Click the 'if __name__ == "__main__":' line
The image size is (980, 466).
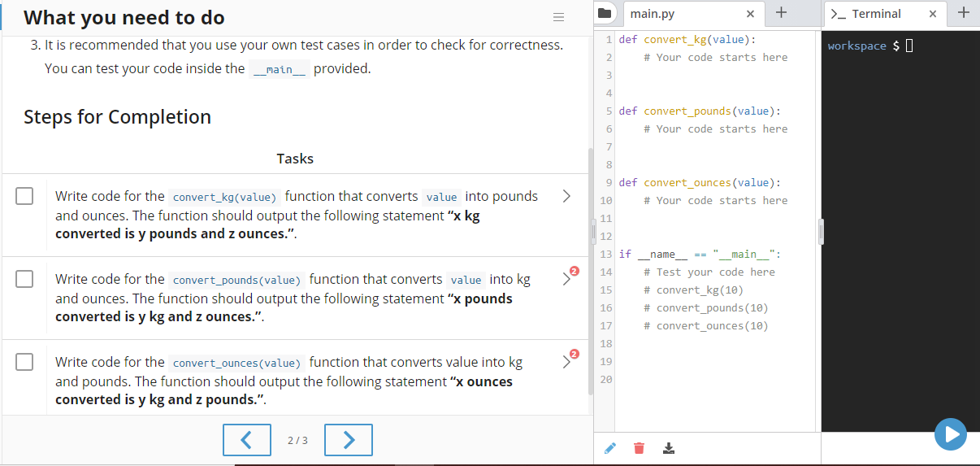click(700, 254)
